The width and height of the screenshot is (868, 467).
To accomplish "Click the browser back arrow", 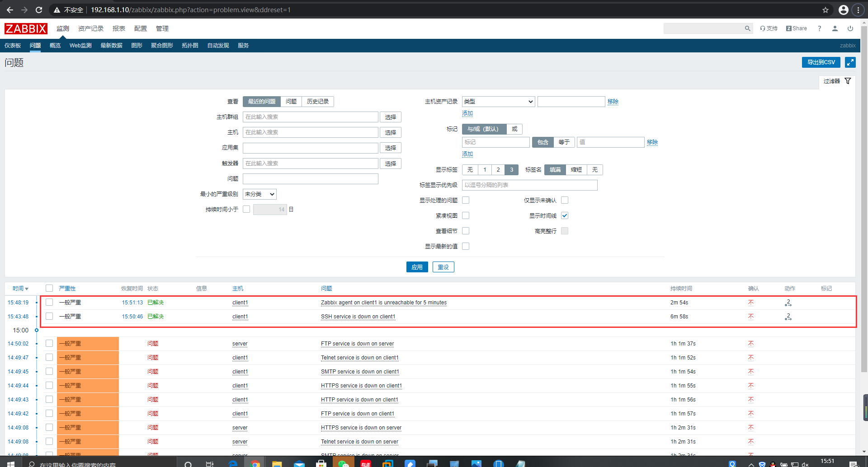I will click(9, 9).
